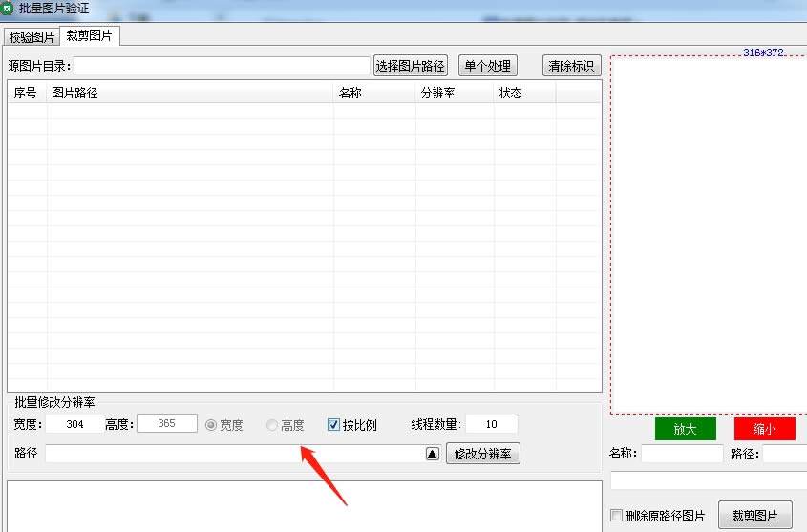Click the 线程数量 field showing 10
Image resolution: width=807 pixels, height=532 pixels.
pyautogui.click(x=492, y=424)
